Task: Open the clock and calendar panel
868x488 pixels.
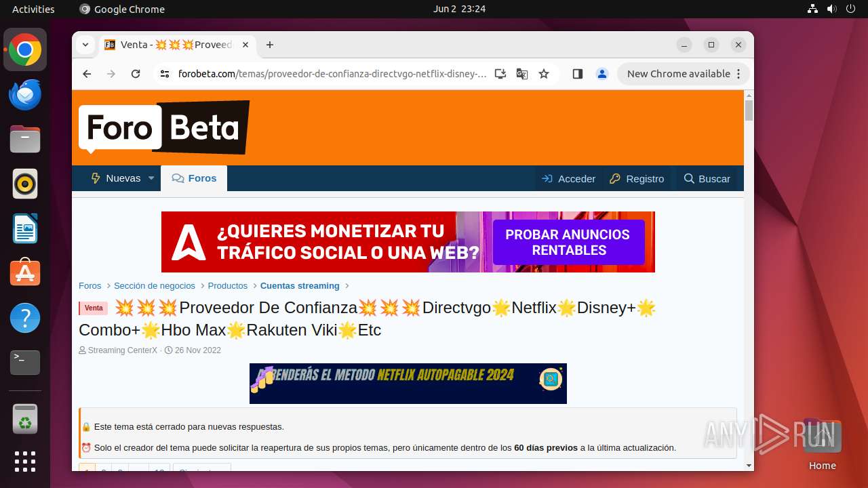Action: [x=459, y=9]
